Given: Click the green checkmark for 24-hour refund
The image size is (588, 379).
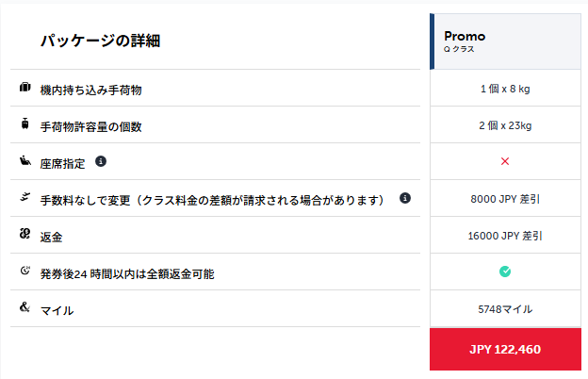Looking at the screenshot, I should (x=505, y=272).
